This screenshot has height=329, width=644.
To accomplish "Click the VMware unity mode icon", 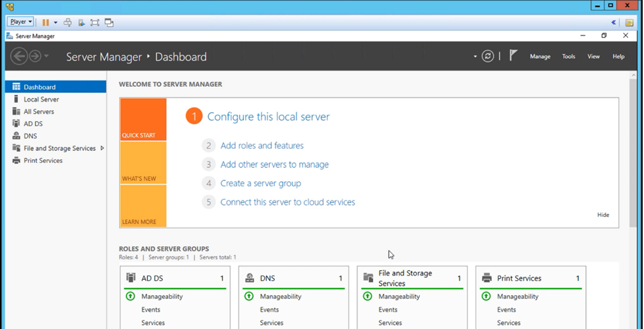I will click(x=109, y=22).
